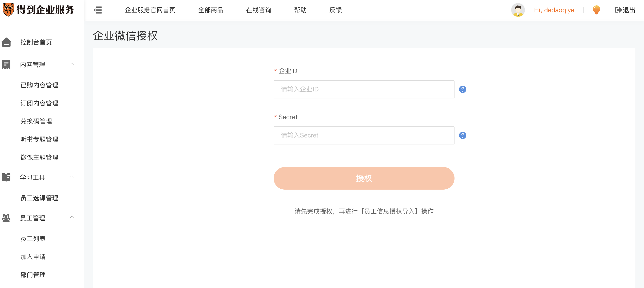The height and width of the screenshot is (288, 644).
Task: Open 全部商品 in top navigation
Action: click(211, 10)
